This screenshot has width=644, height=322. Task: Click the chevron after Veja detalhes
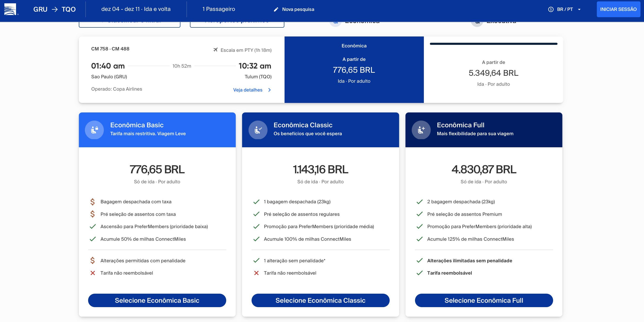(x=269, y=90)
